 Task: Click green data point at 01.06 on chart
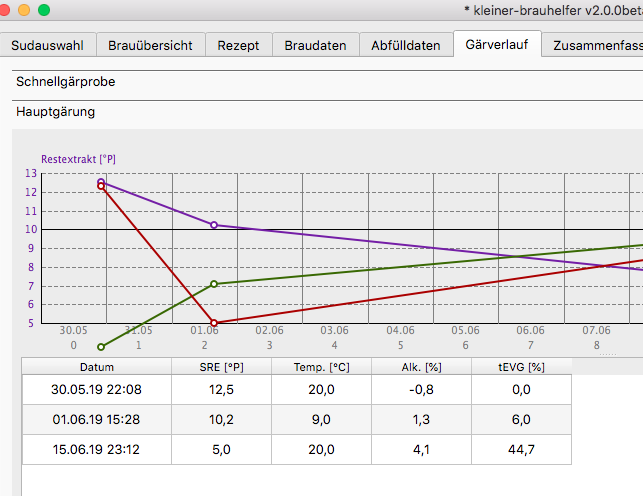click(x=214, y=284)
